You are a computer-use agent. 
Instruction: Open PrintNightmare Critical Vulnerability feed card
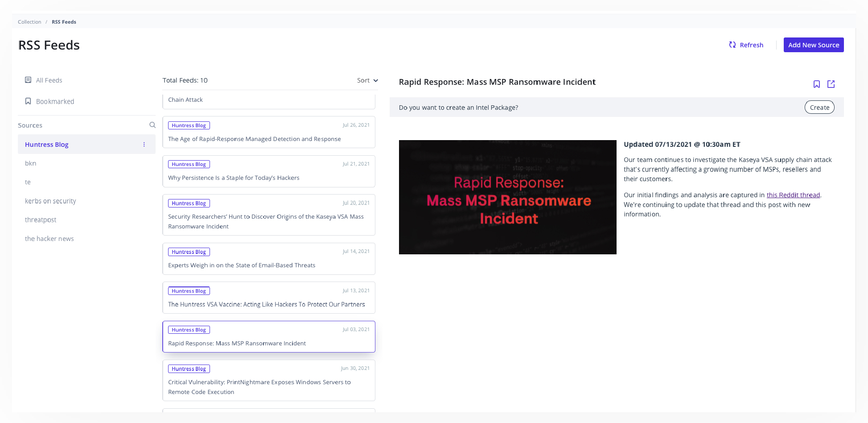269,380
